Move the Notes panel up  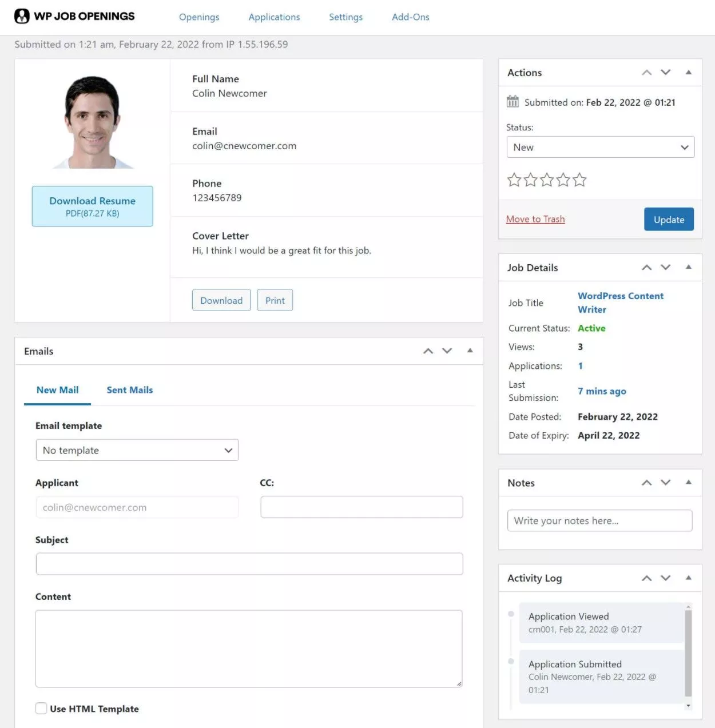click(x=647, y=483)
